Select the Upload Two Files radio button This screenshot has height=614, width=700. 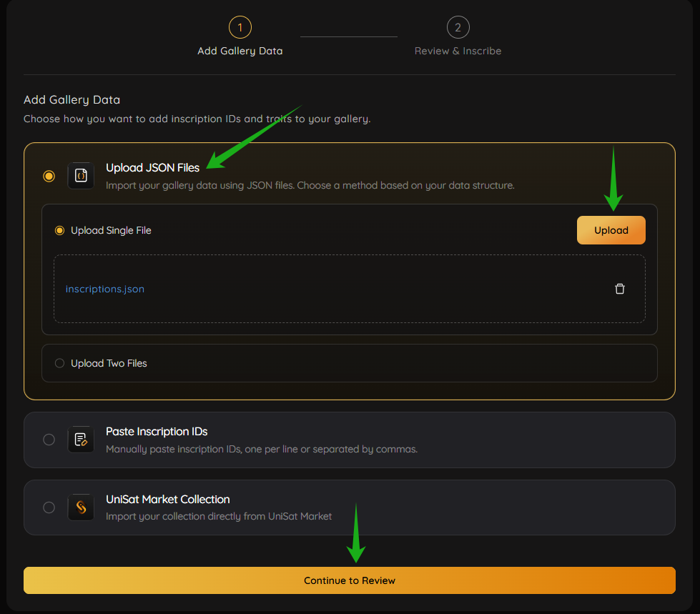click(x=60, y=363)
